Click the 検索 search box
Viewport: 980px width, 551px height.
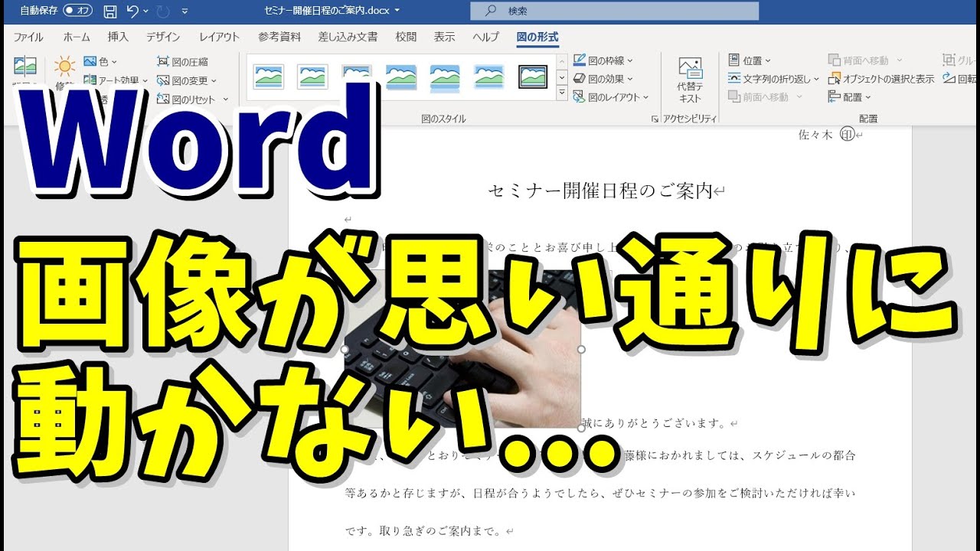click(x=615, y=11)
